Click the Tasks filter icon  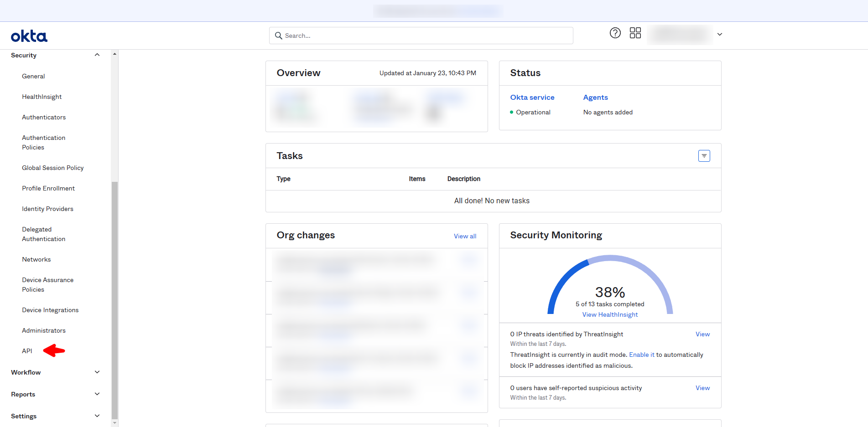pyautogui.click(x=704, y=156)
